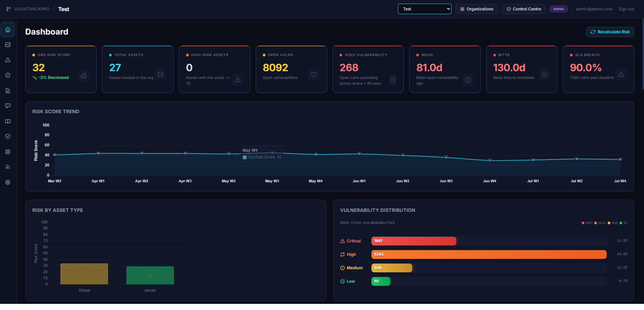Click the green 55 legend dot
The width and height of the screenshot is (644, 310).
[x=621, y=223]
